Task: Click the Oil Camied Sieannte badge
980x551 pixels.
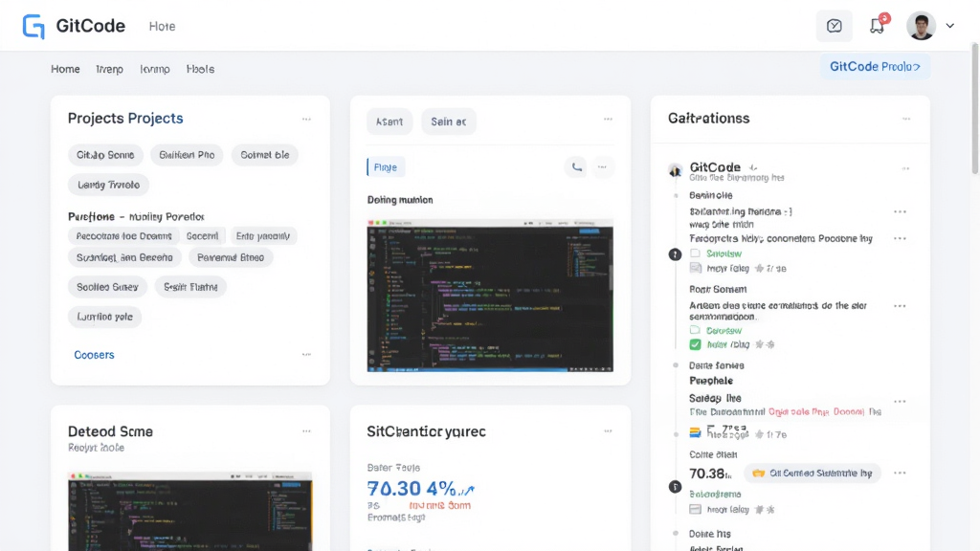Action: [812, 474]
